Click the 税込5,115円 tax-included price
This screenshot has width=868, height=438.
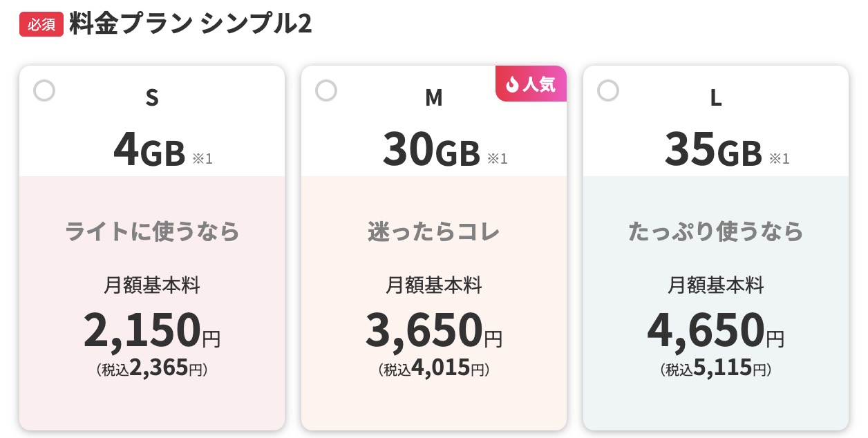(715, 367)
